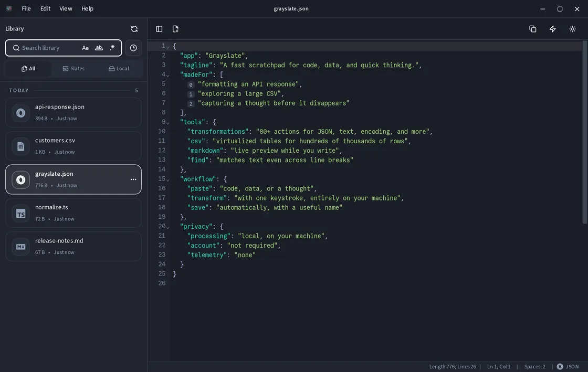
Task: Toggle regex mode in library search
Action: [112, 48]
